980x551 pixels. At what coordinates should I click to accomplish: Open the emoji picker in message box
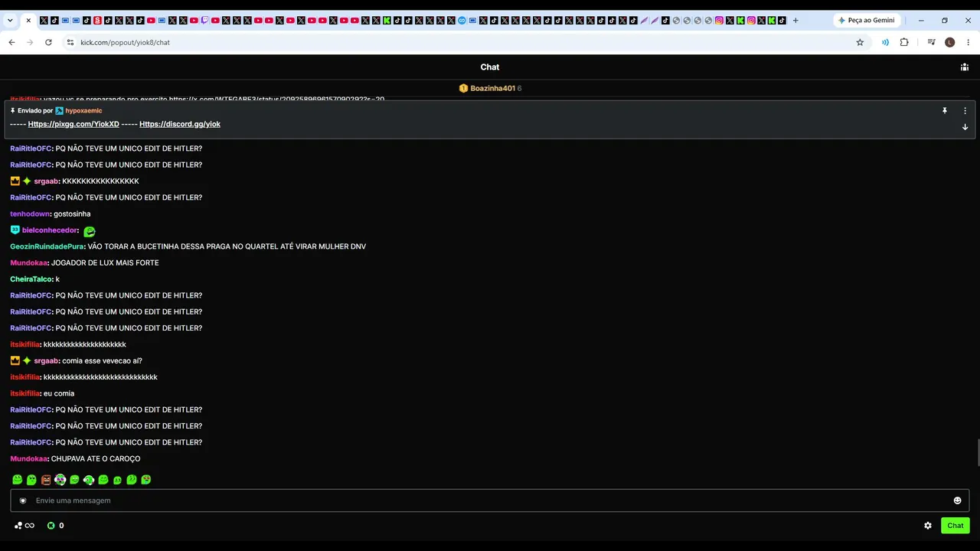coord(957,500)
